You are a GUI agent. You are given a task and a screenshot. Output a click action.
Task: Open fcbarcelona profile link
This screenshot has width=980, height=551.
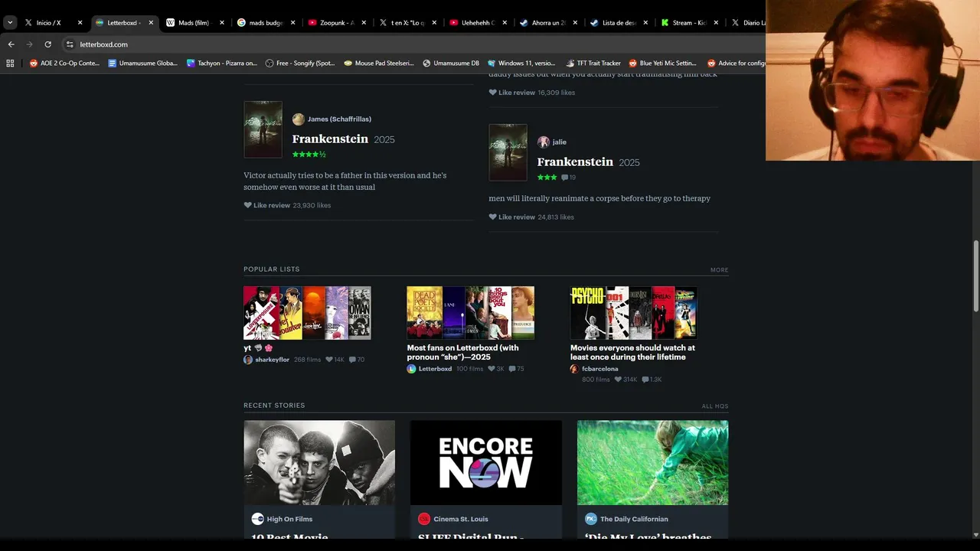tap(599, 369)
